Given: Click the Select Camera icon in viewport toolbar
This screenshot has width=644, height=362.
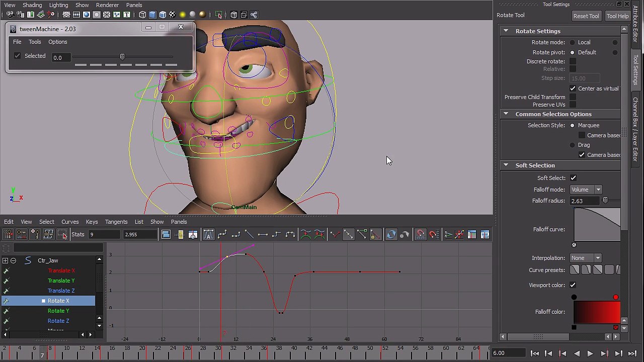Looking at the screenshot, I should pyautogui.click(x=10, y=15).
